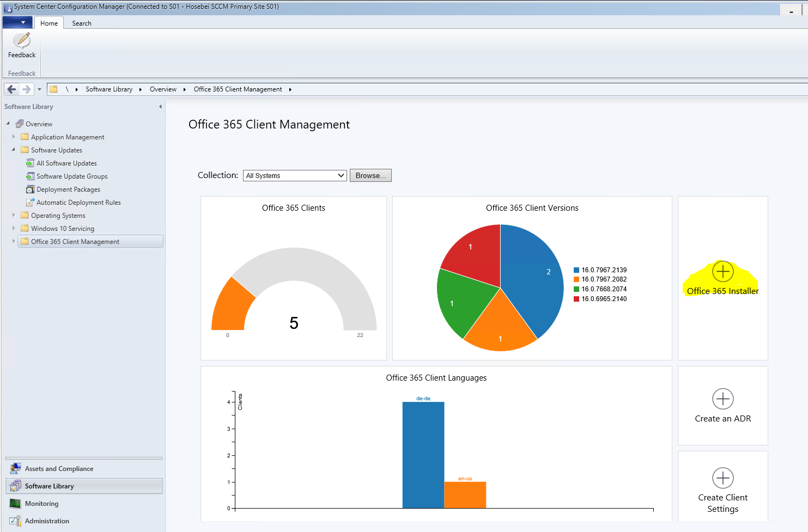Viewport: 808px width, 532px height.
Task: Click the blue 16.0.7967.2139 legend swatch
Action: point(576,270)
